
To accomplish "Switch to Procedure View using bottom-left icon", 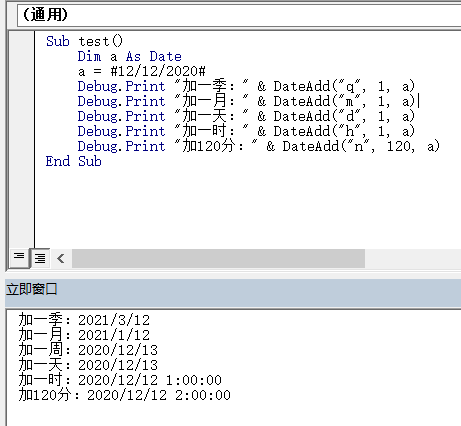I will [x=19, y=257].
